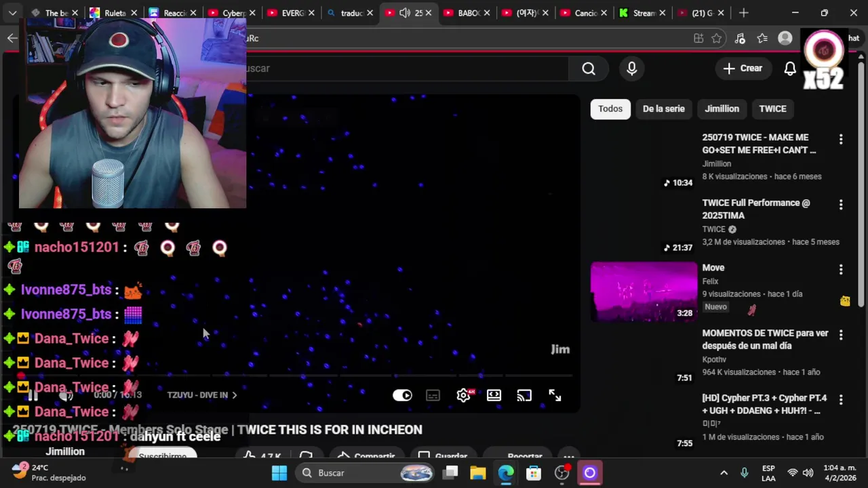This screenshot has width=868, height=488.
Task: Click the browser media control icon
Action: coord(740,39)
